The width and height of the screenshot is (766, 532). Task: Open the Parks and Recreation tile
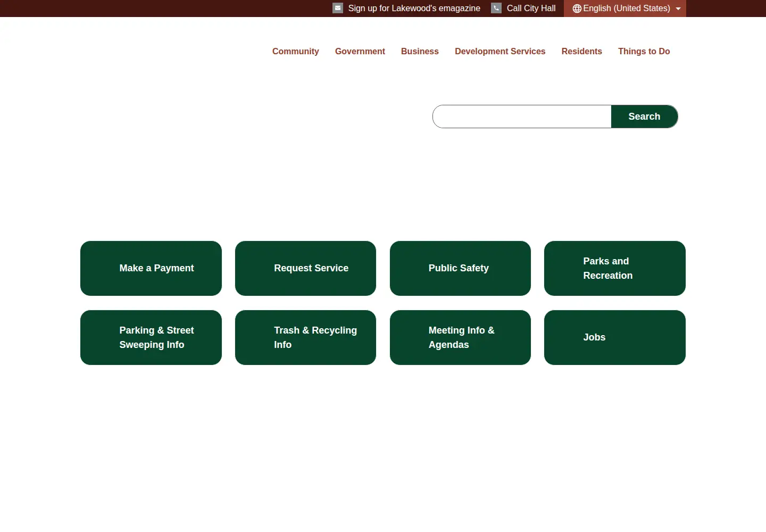615,268
